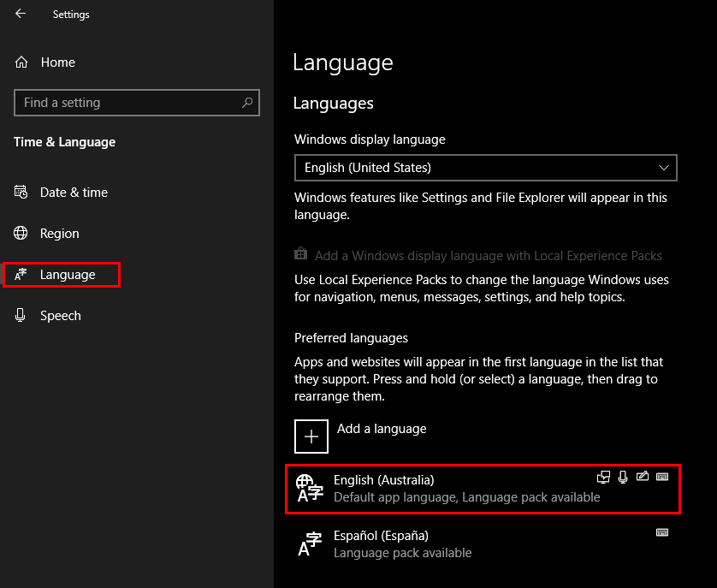Click 'Language pack available' under Español
The image size is (717, 588).
click(x=402, y=553)
